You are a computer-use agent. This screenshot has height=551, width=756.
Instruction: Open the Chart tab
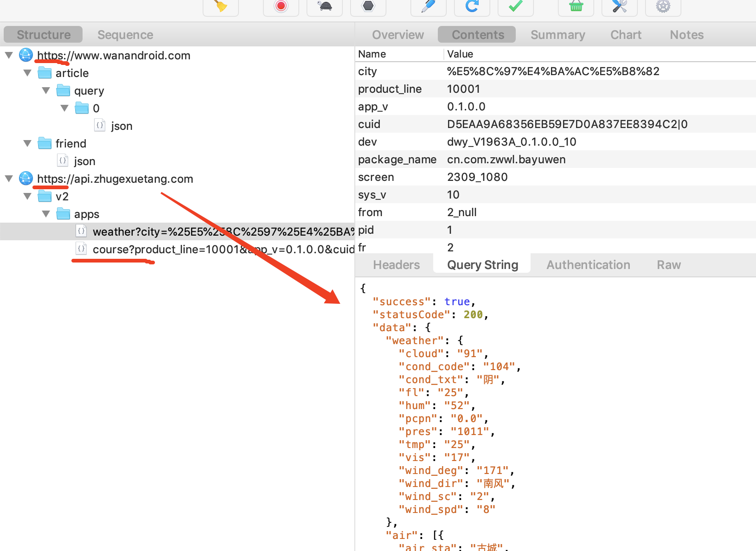[x=626, y=35]
